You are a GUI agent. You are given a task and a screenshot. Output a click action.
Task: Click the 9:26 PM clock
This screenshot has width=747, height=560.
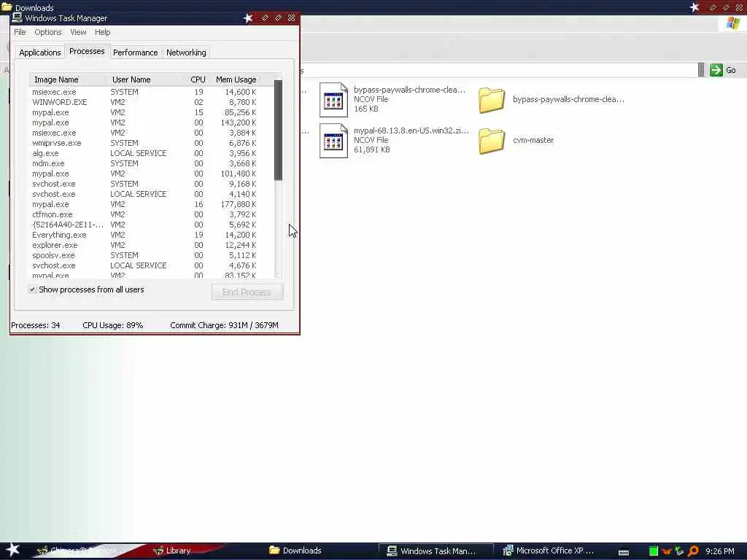720,551
